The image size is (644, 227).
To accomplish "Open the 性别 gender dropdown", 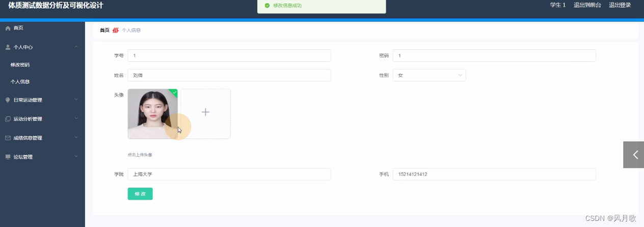I will coord(429,75).
